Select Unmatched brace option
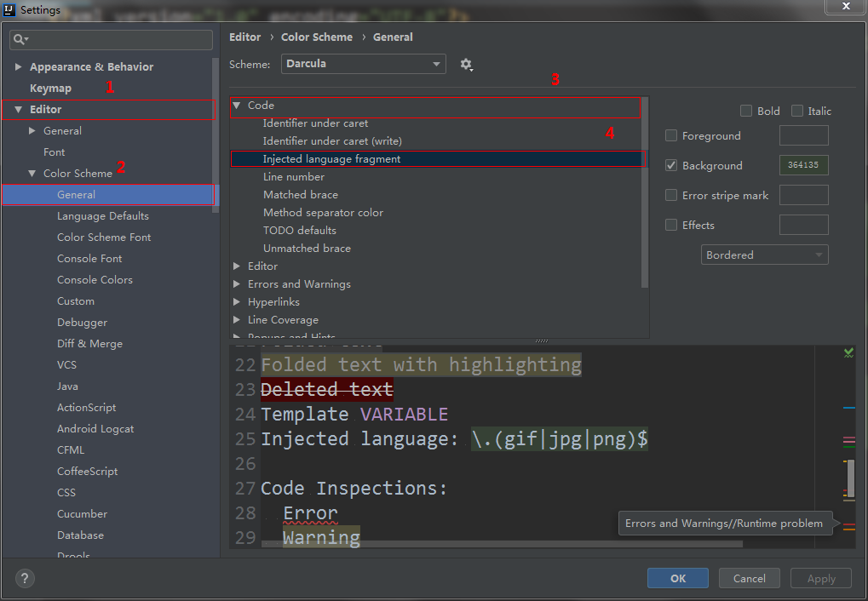Image resolution: width=868 pixels, height=601 pixels. (307, 248)
